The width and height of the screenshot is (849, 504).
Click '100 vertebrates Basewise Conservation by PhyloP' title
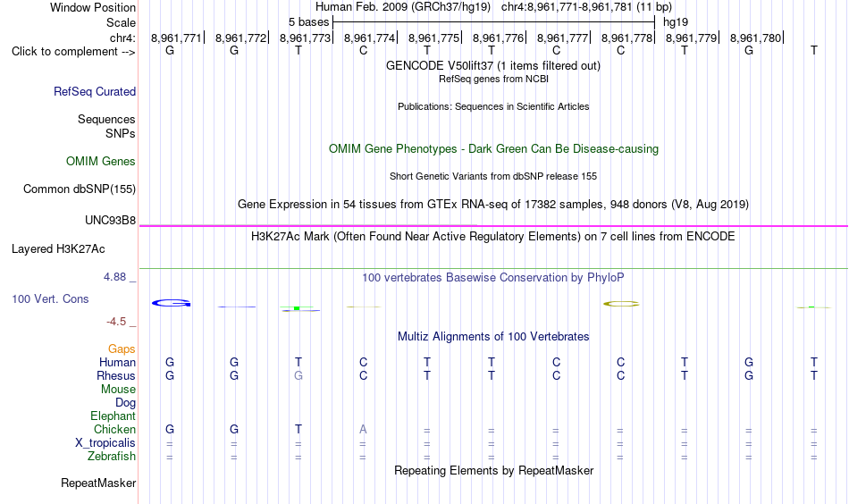click(x=493, y=278)
